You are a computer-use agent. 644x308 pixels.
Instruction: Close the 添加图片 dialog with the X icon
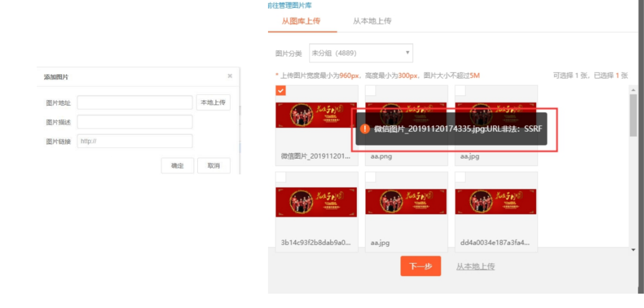[x=230, y=76]
